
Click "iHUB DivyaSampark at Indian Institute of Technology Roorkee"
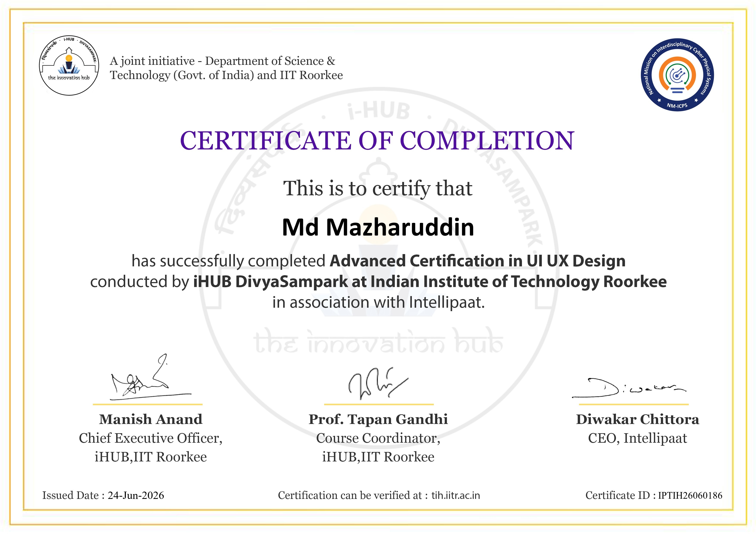click(430, 282)
